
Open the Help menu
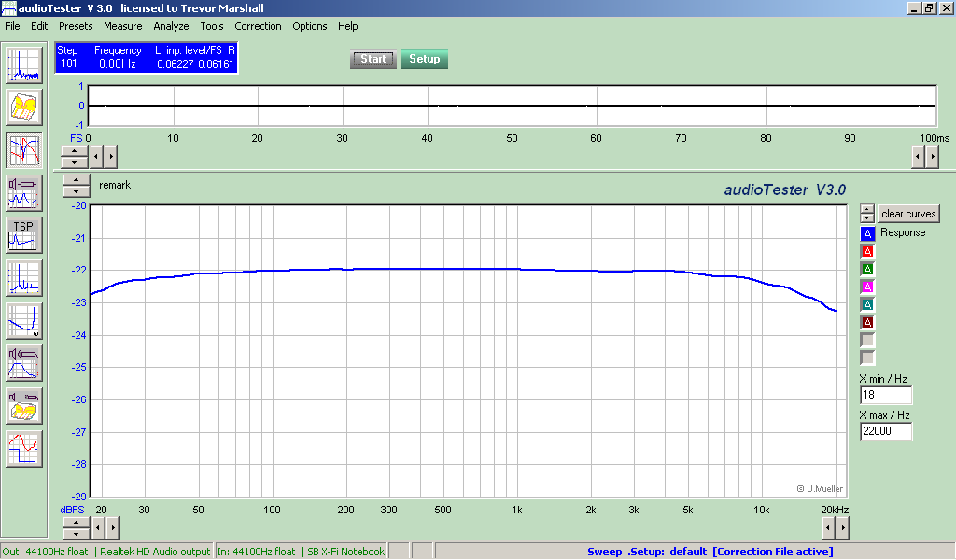pyautogui.click(x=347, y=26)
